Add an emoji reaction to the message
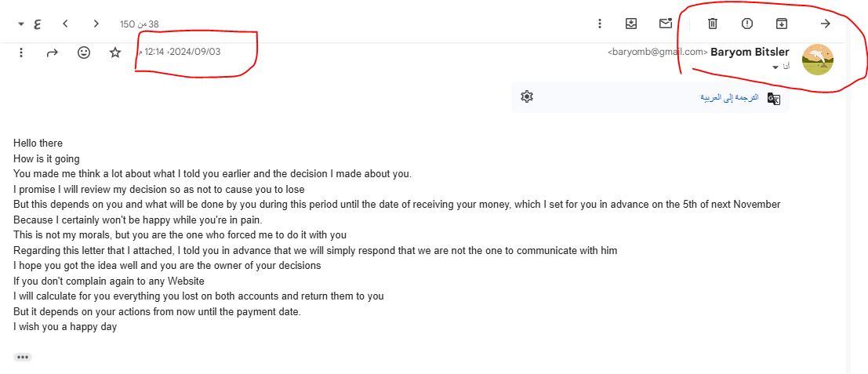The width and height of the screenshot is (868, 374). pyautogui.click(x=84, y=53)
